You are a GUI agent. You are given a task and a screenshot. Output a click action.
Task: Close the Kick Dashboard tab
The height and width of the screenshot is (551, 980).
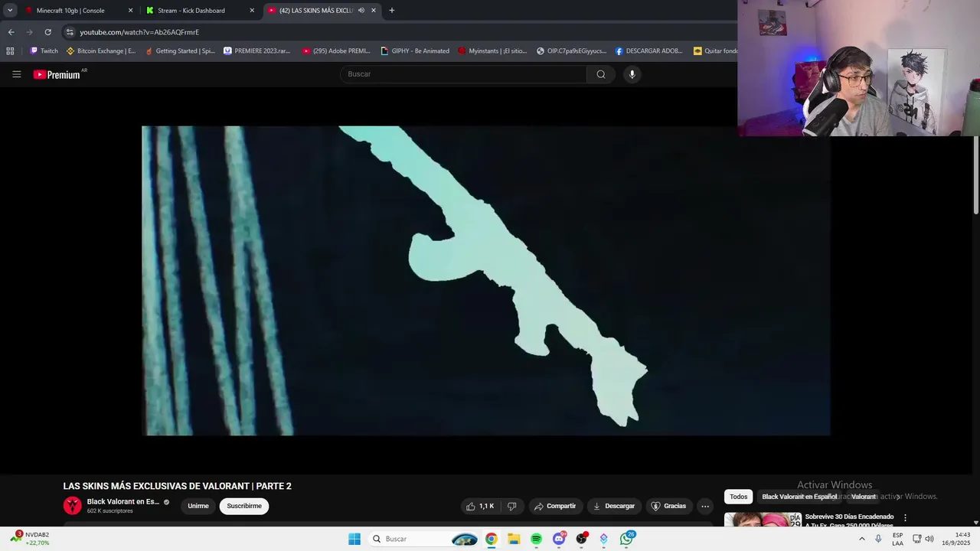(252, 11)
